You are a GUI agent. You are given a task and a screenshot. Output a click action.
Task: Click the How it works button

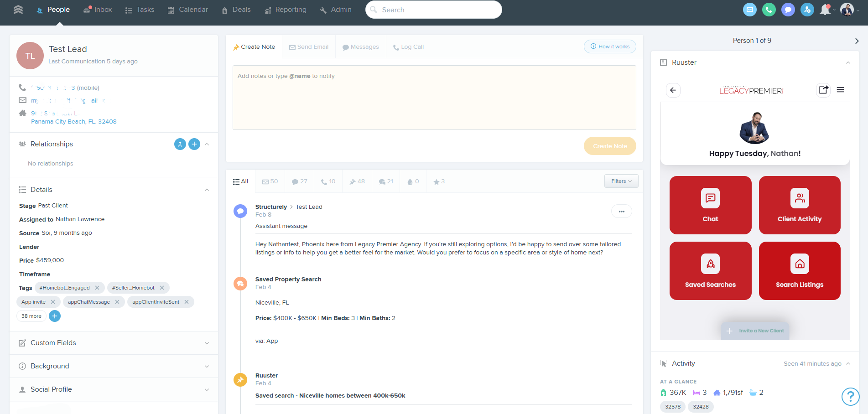(x=610, y=47)
